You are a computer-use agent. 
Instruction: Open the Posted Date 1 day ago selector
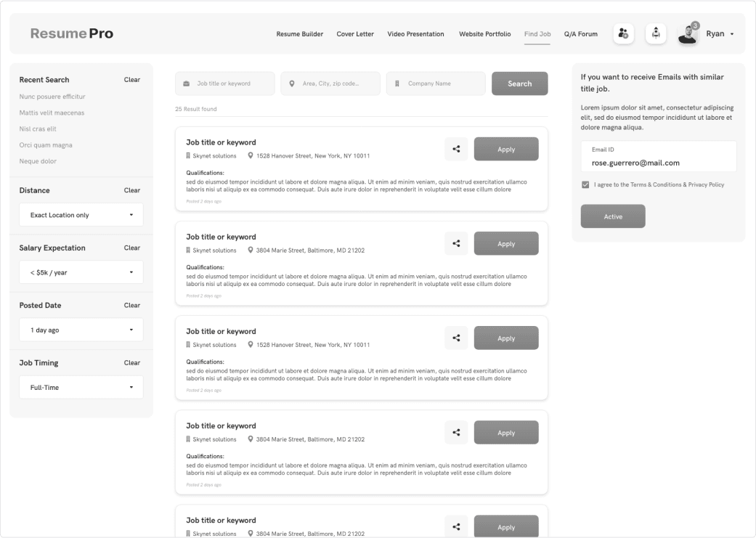click(81, 329)
